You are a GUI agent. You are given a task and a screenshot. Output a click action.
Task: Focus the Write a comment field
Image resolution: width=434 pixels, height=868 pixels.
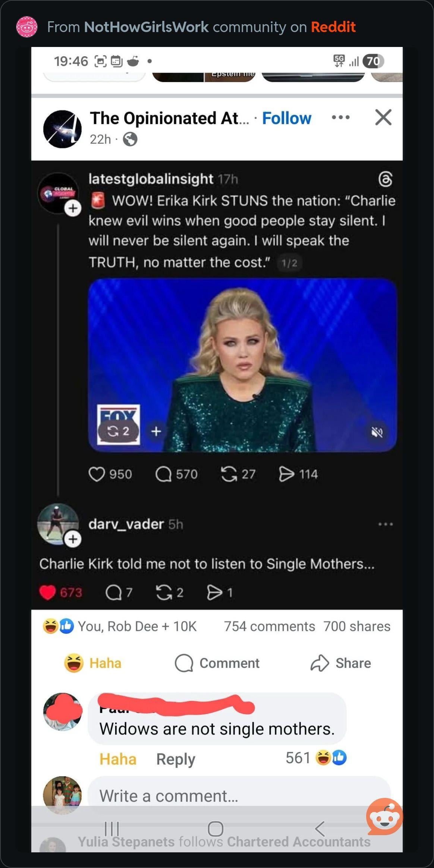click(x=239, y=796)
